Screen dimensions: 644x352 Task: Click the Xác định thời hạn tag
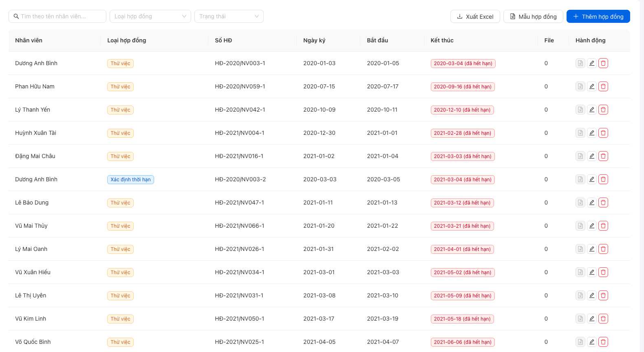pos(130,180)
